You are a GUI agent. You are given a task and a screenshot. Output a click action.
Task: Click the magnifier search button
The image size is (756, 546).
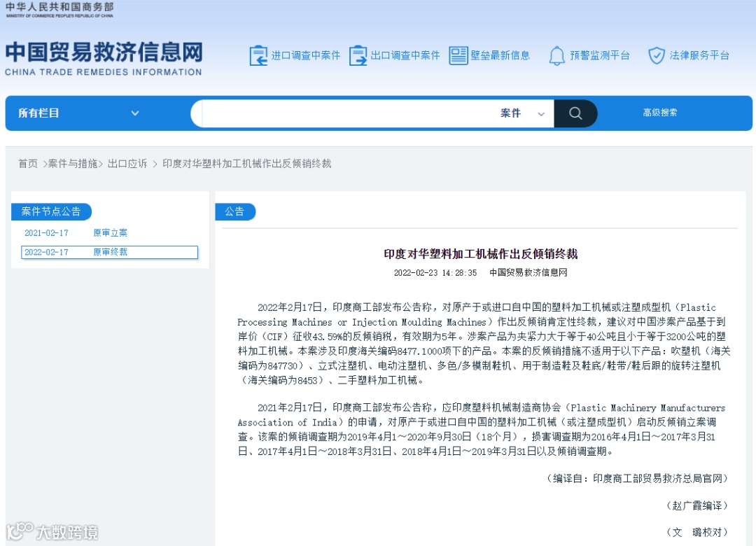(x=575, y=113)
